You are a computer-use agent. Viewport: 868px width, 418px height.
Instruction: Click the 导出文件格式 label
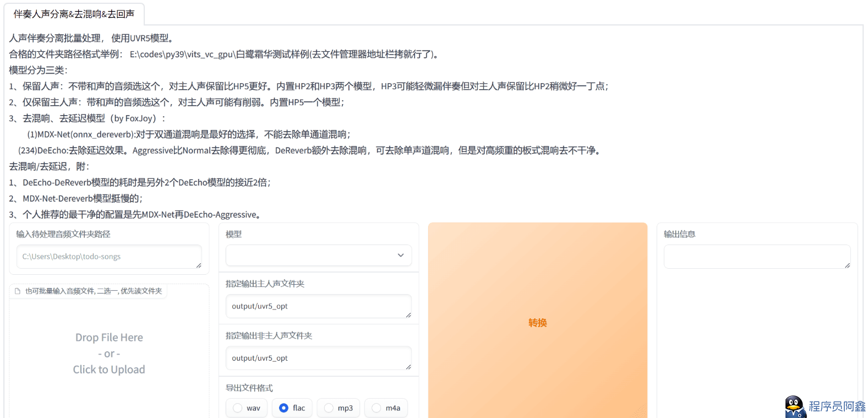(249, 388)
